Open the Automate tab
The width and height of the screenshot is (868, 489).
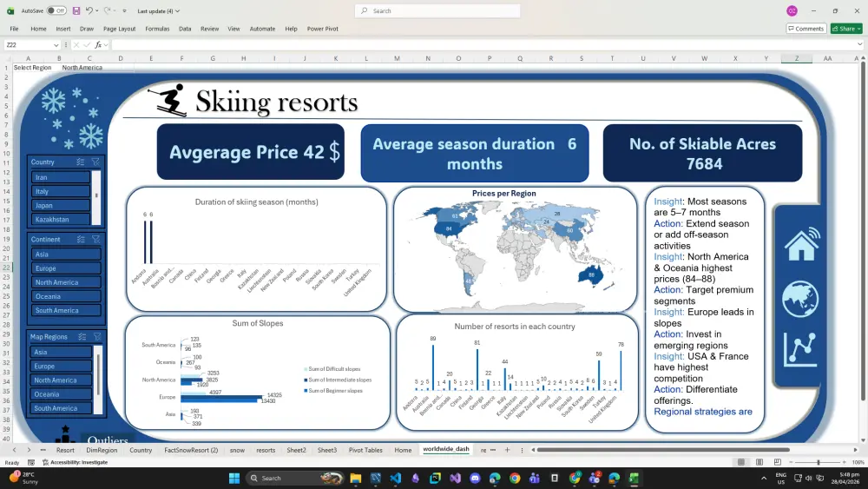(262, 29)
